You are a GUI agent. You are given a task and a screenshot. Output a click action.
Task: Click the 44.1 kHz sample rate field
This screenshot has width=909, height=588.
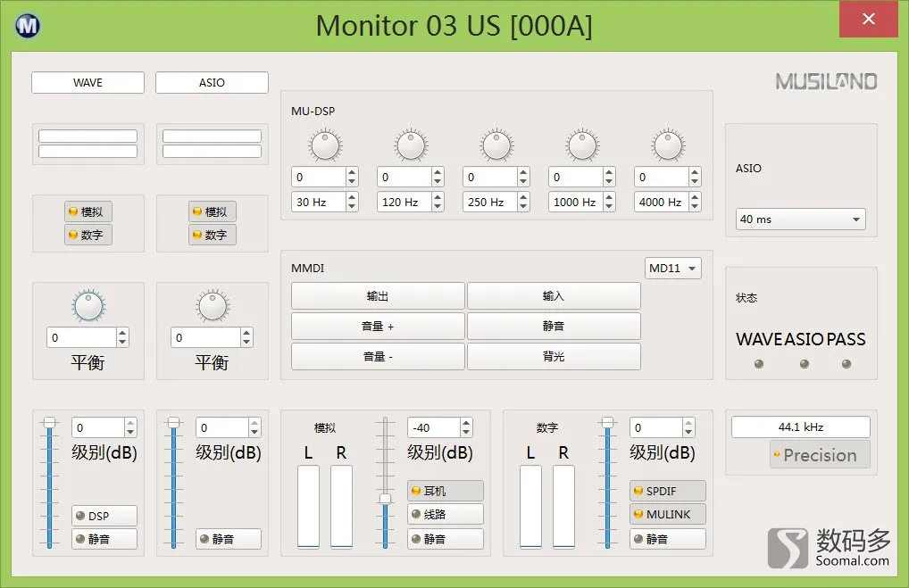click(x=801, y=427)
